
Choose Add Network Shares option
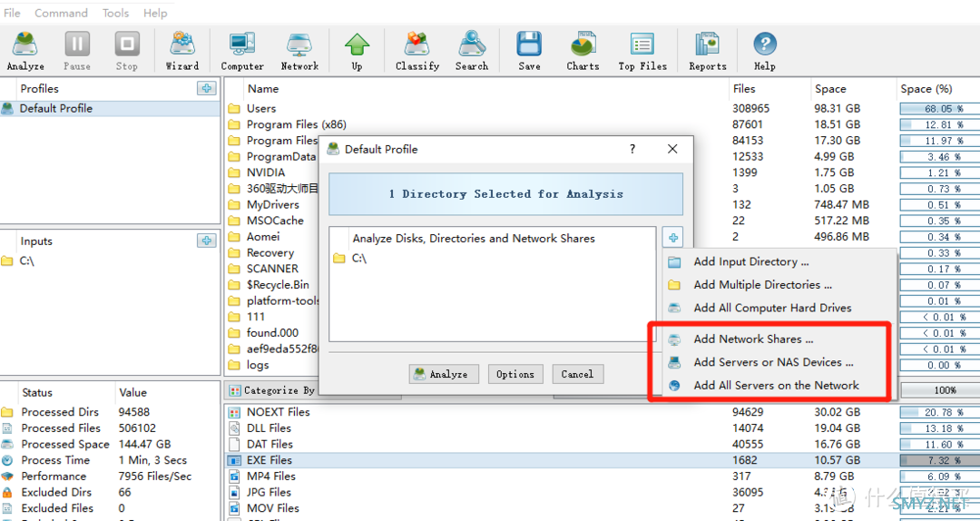(779, 339)
